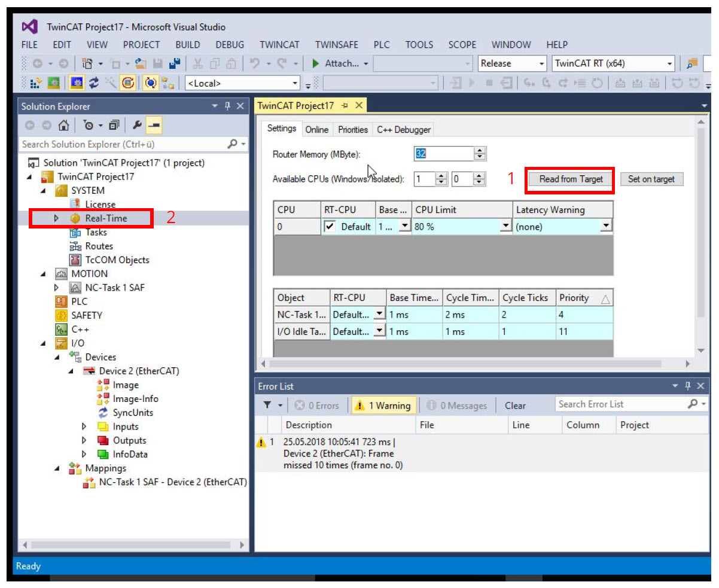
Task: Click the Undo arrow in the toolbar
Action: (254, 63)
